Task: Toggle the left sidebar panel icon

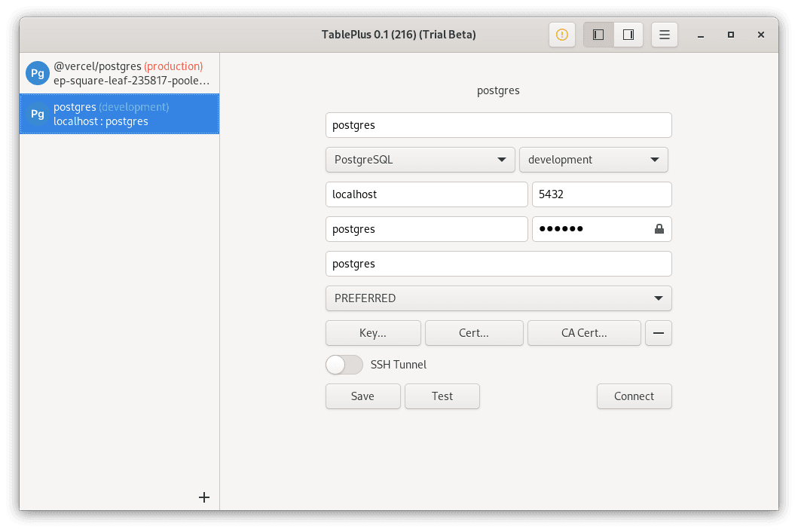Action: tap(598, 35)
